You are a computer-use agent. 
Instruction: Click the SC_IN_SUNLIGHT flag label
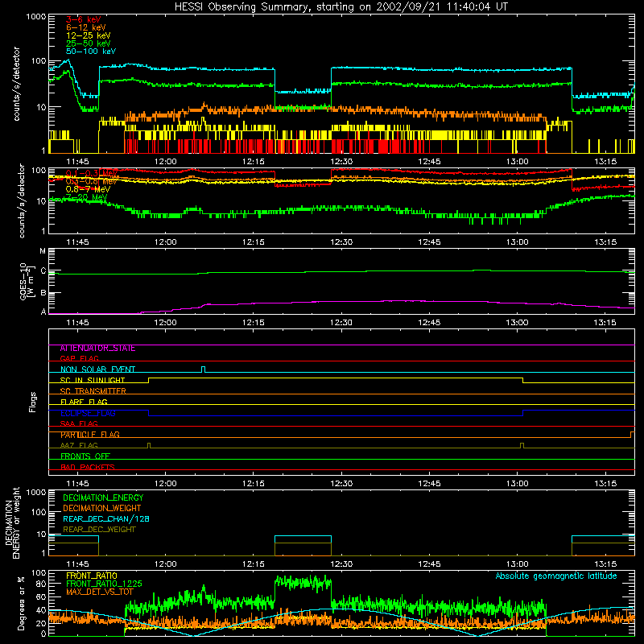pyautogui.click(x=92, y=380)
